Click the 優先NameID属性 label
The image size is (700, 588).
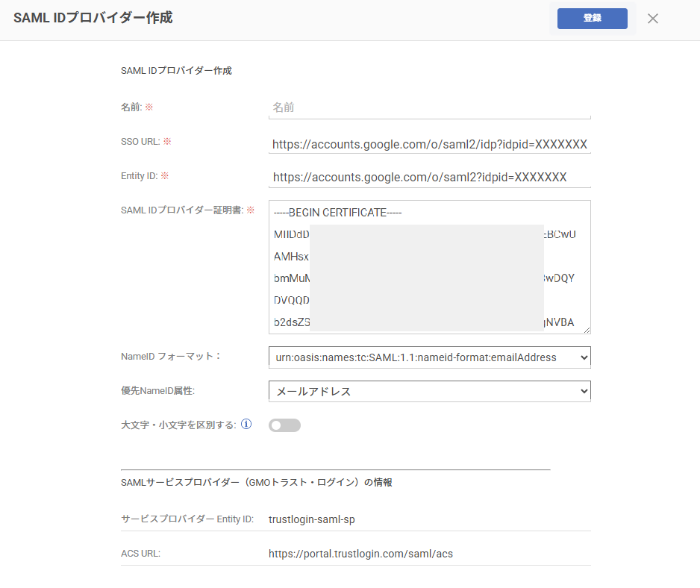coord(157,391)
